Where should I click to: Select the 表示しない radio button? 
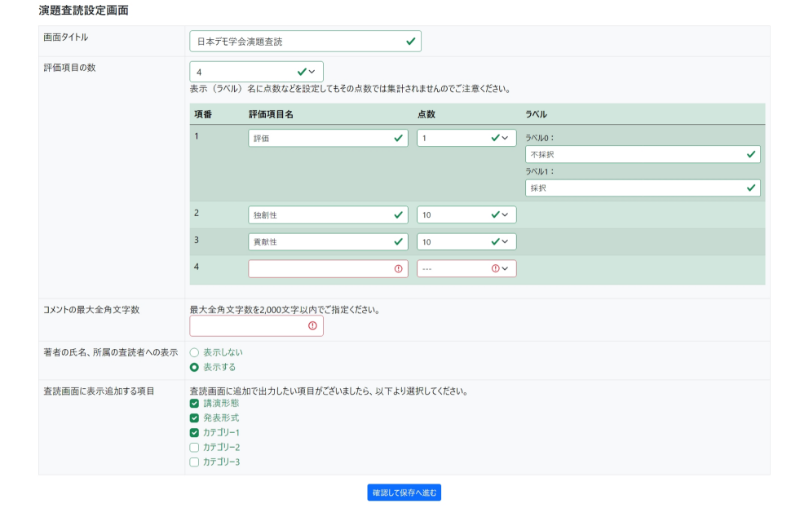pyautogui.click(x=194, y=353)
